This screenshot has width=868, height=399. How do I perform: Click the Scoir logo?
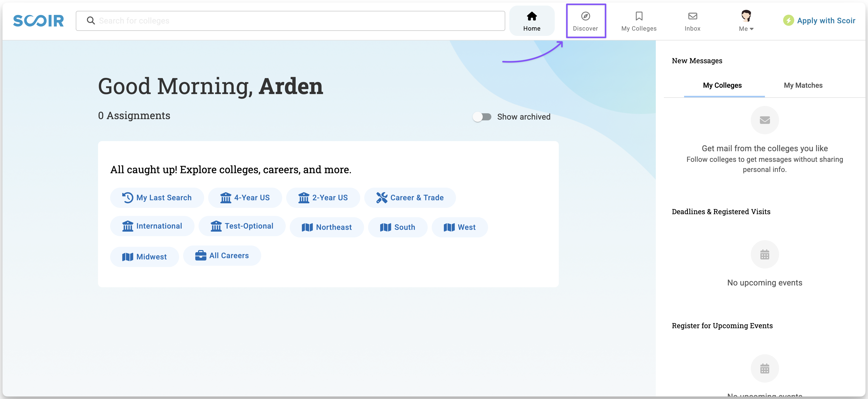(38, 20)
